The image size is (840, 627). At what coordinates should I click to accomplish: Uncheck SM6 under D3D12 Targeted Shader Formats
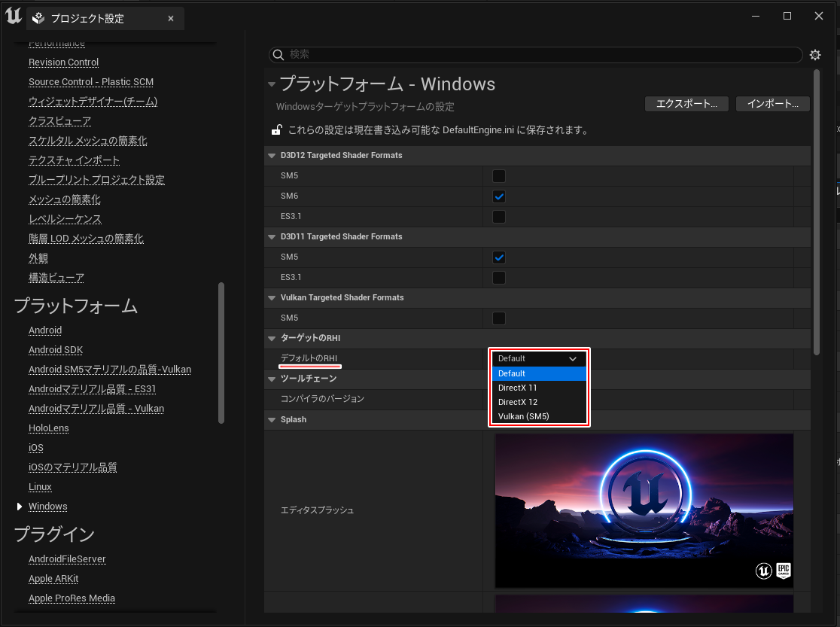point(498,196)
